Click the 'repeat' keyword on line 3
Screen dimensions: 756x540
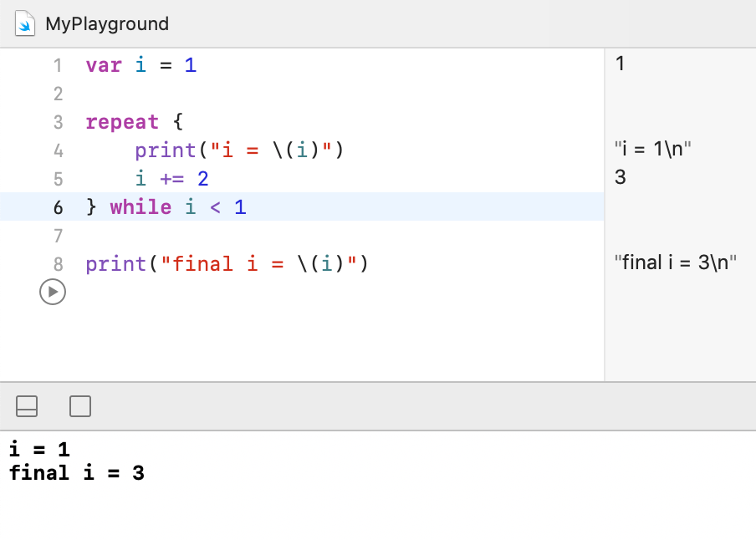[122, 122]
